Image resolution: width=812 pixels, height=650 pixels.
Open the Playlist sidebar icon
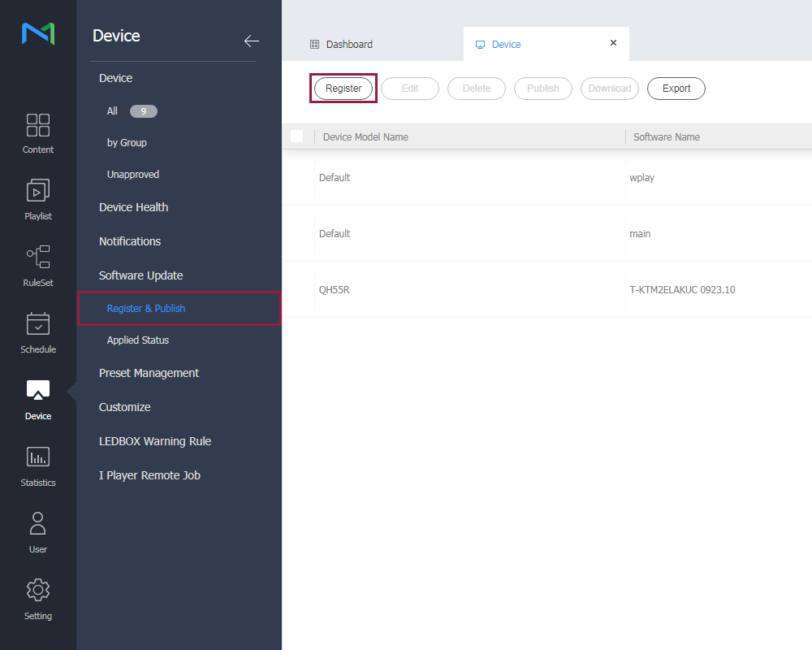coord(38,191)
